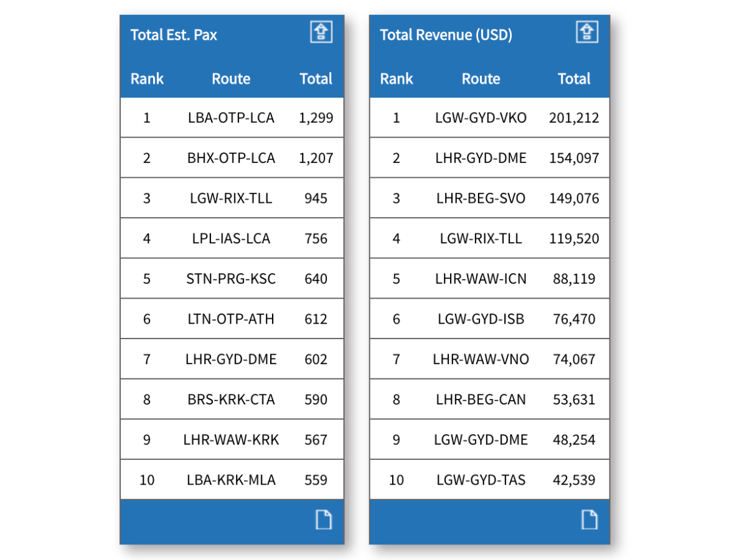The width and height of the screenshot is (747, 560).
Task: Click Route header in Total Revenue table
Action: [481, 79]
